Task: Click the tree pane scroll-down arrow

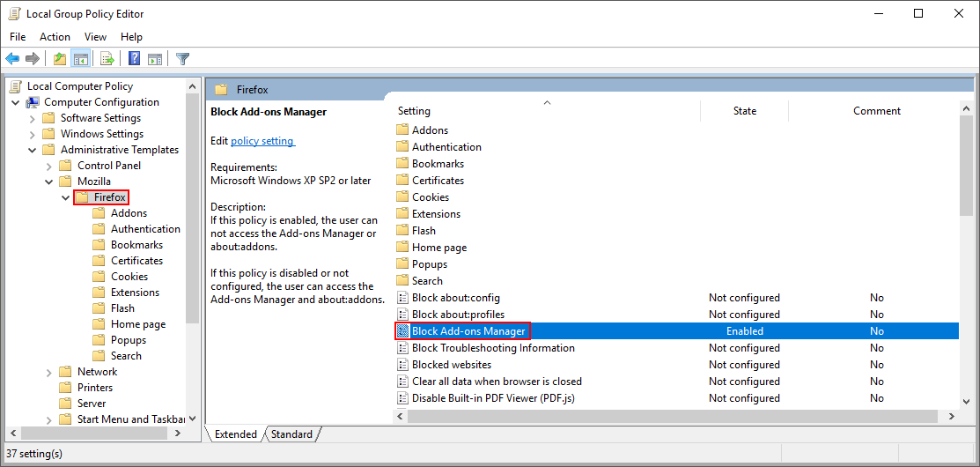Action: [193, 419]
